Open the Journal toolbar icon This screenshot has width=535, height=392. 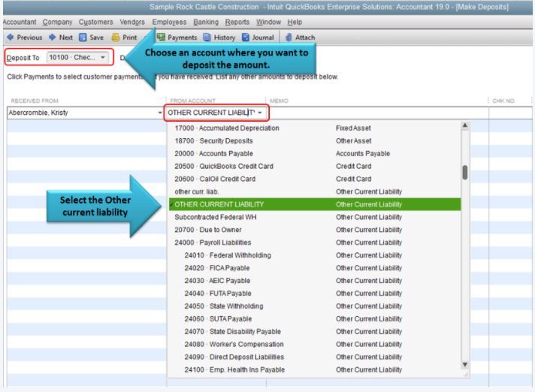(x=245, y=37)
